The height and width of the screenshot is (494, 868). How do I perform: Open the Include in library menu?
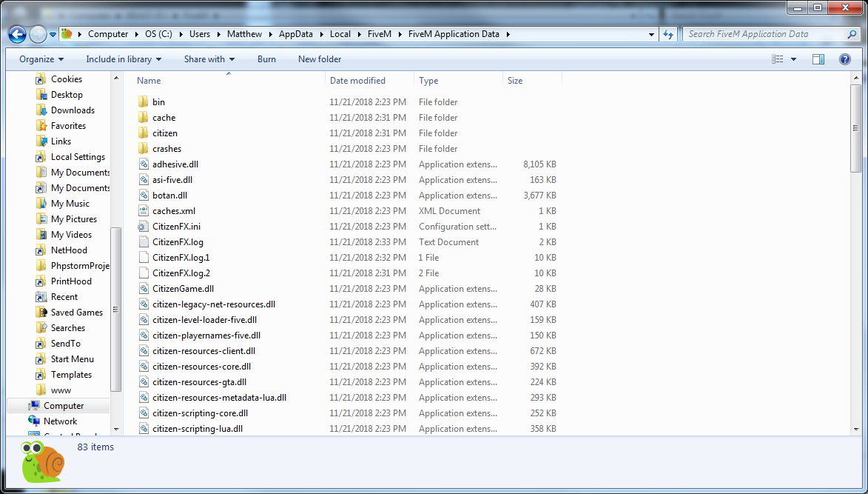[x=124, y=59]
